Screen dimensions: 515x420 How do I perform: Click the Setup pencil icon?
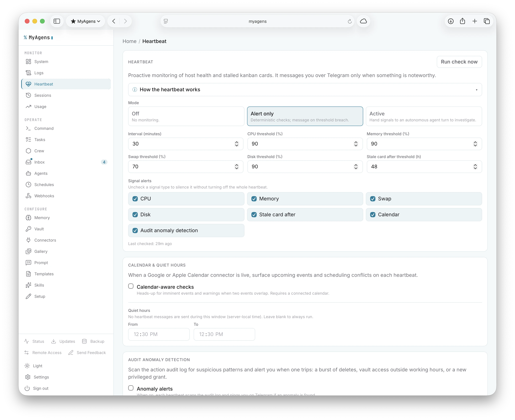click(x=28, y=296)
